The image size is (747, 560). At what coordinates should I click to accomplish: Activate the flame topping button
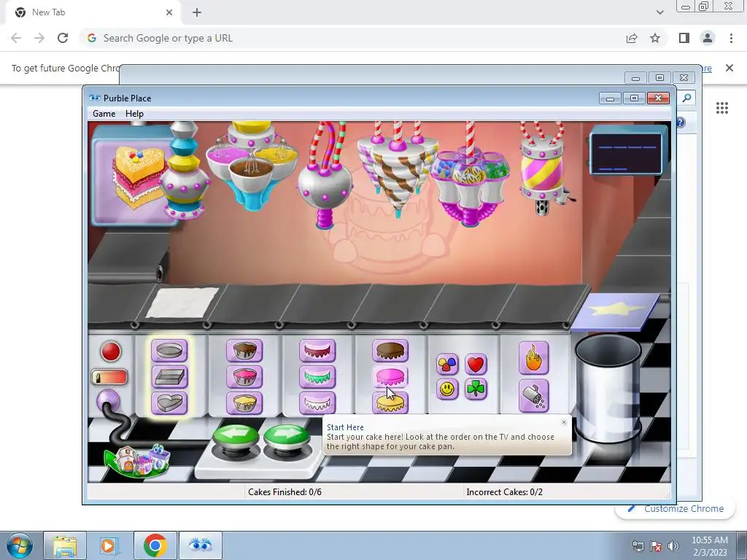click(533, 358)
